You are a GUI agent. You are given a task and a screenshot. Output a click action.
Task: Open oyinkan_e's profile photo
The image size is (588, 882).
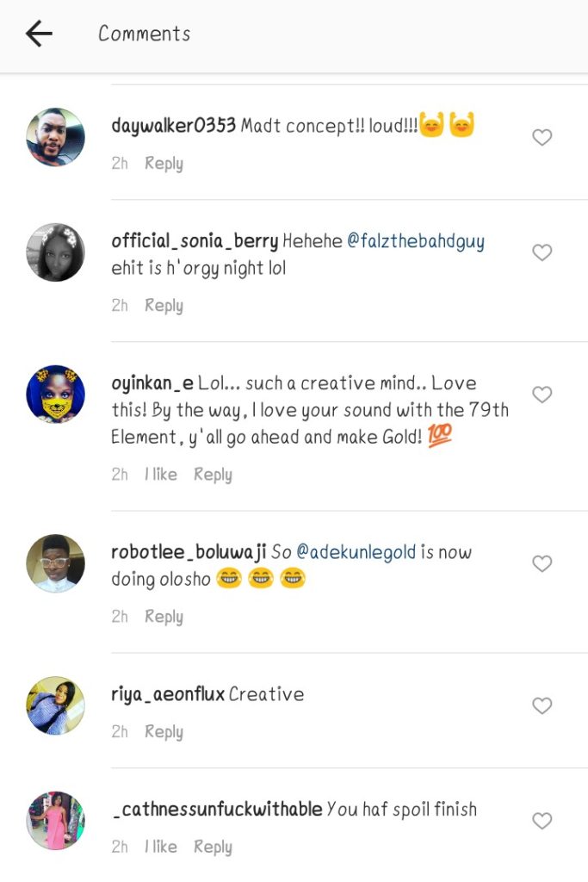pos(56,394)
